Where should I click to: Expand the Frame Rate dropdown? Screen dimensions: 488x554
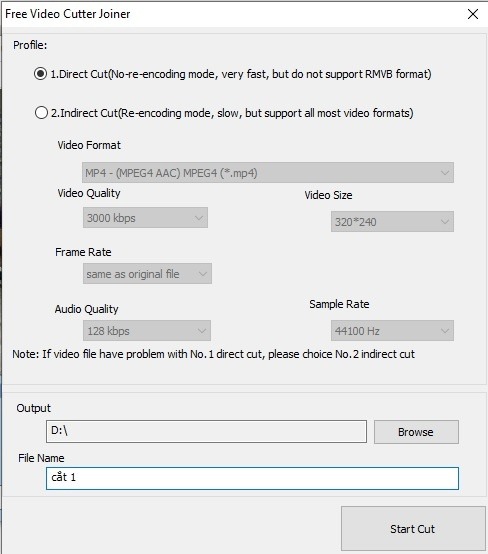tap(147, 273)
